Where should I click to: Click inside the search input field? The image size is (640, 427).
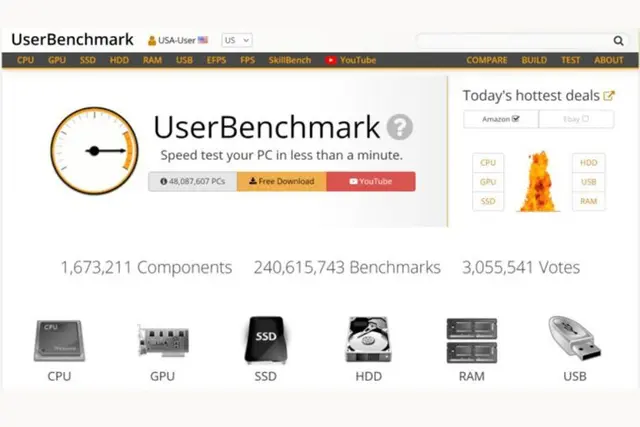514,40
